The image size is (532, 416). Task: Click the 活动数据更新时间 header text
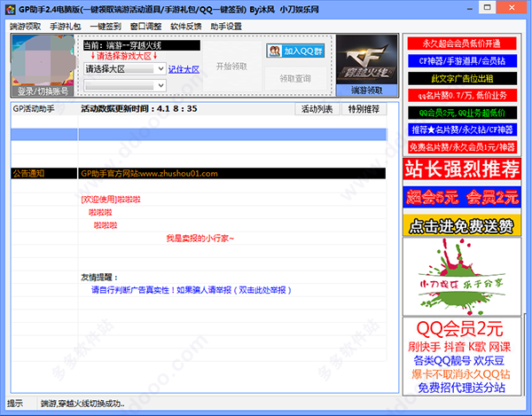coord(139,108)
